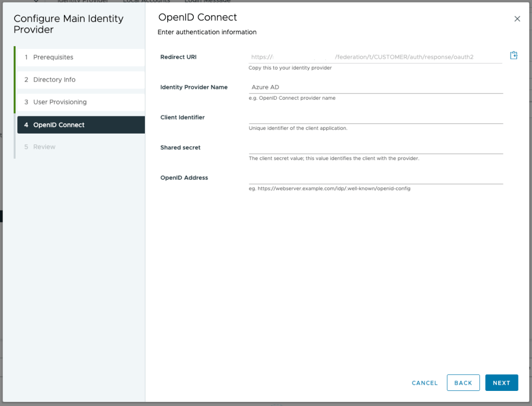Click into the Client Identifier input
The image size is (532, 406).
tap(375, 117)
